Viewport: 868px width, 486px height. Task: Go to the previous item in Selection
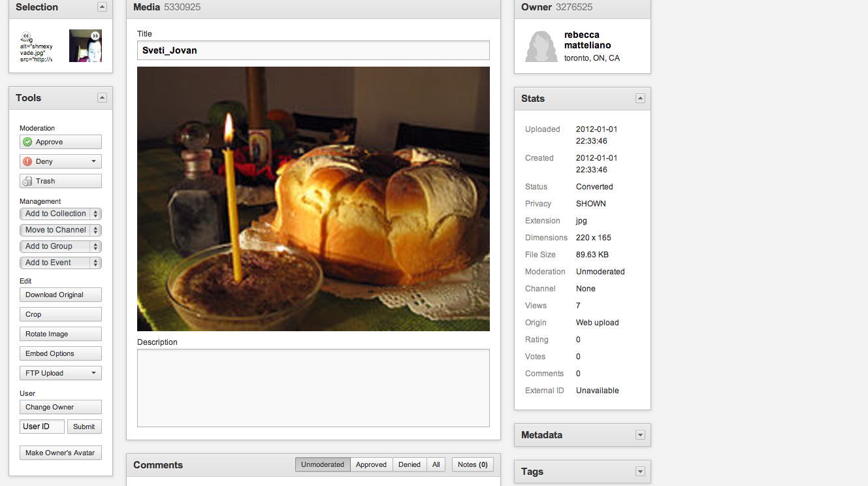point(25,36)
